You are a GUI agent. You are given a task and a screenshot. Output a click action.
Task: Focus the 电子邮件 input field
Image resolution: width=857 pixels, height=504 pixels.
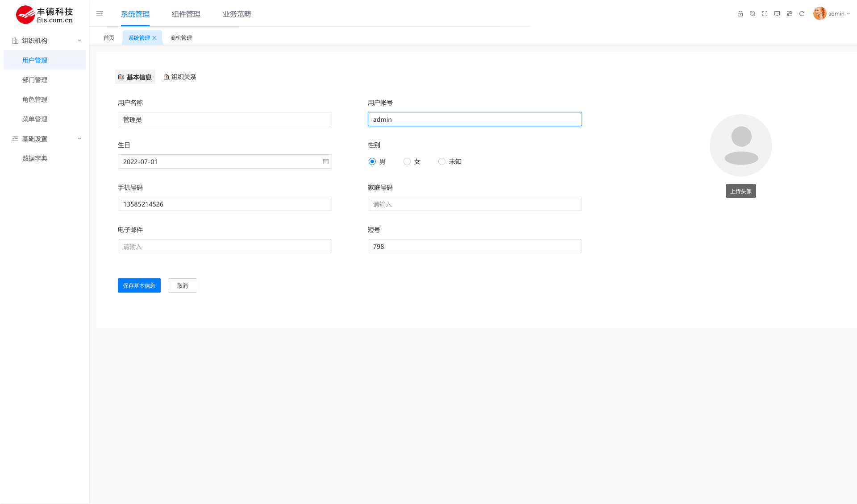pos(225,246)
